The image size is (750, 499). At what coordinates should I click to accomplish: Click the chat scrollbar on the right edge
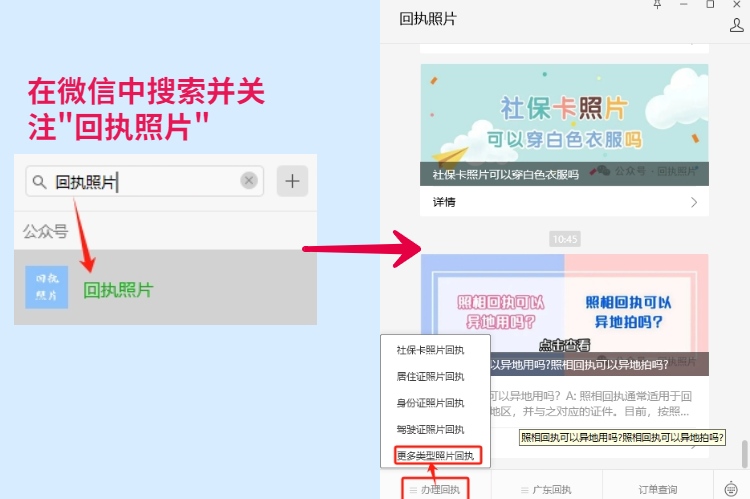(x=744, y=454)
